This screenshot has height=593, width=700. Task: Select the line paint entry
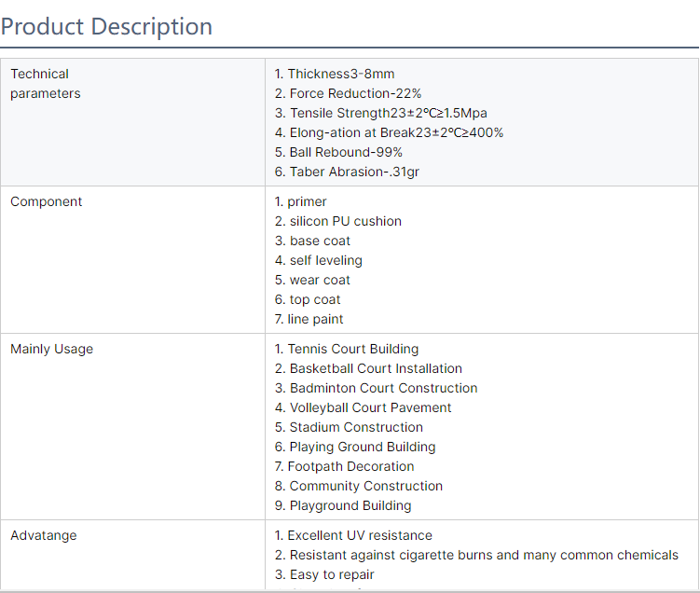click(309, 319)
